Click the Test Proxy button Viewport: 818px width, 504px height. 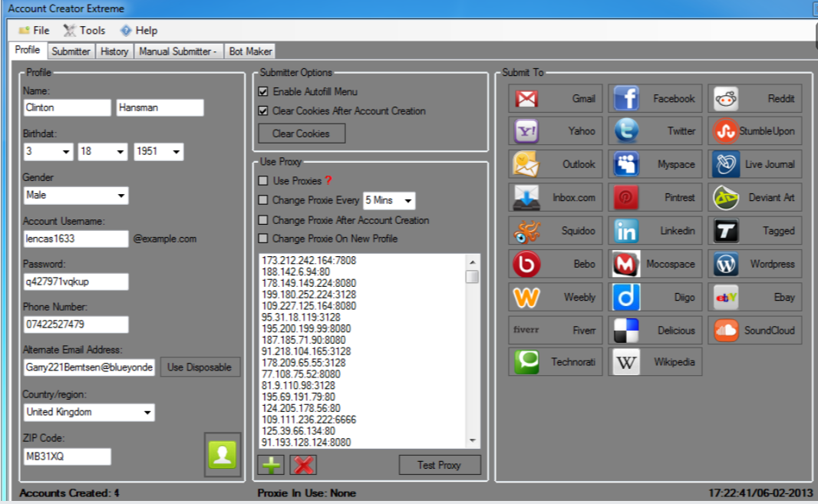point(440,464)
